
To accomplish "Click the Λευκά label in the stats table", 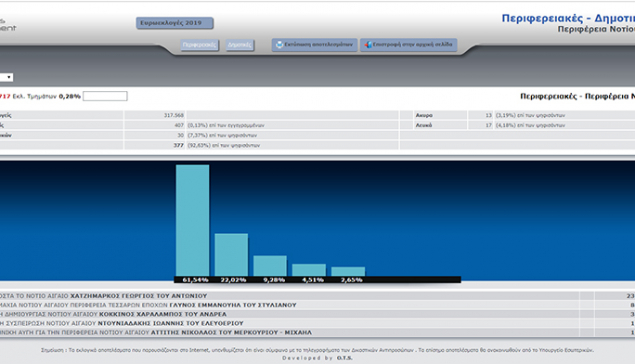I will (424, 125).
